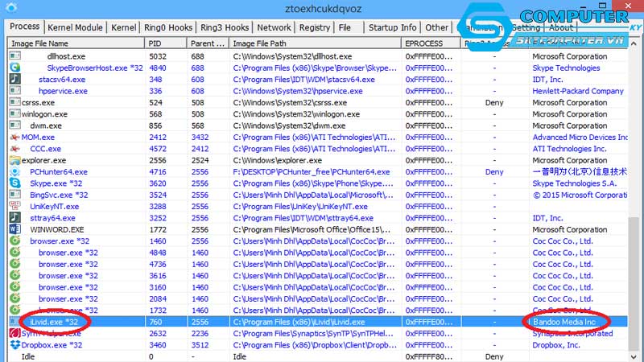The image size is (644, 362).
Task: Click PID 4716 of PCHunter64.exe
Action: point(158,172)
